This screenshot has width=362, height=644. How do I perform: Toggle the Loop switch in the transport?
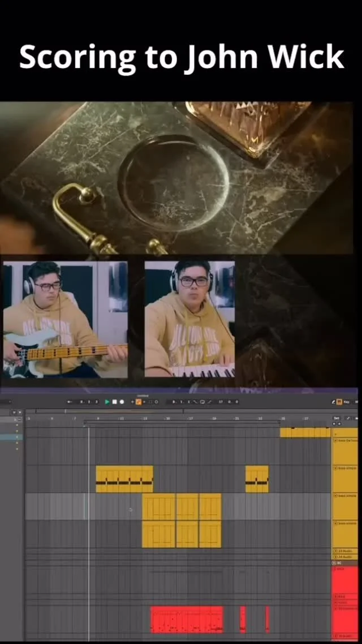click(202, 402)
